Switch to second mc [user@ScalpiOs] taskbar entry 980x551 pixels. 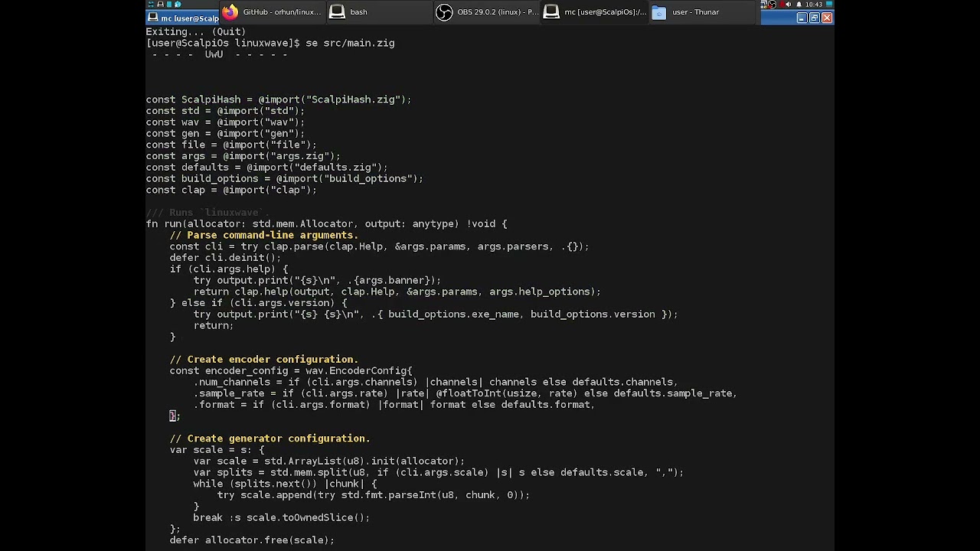click(595, 12)
